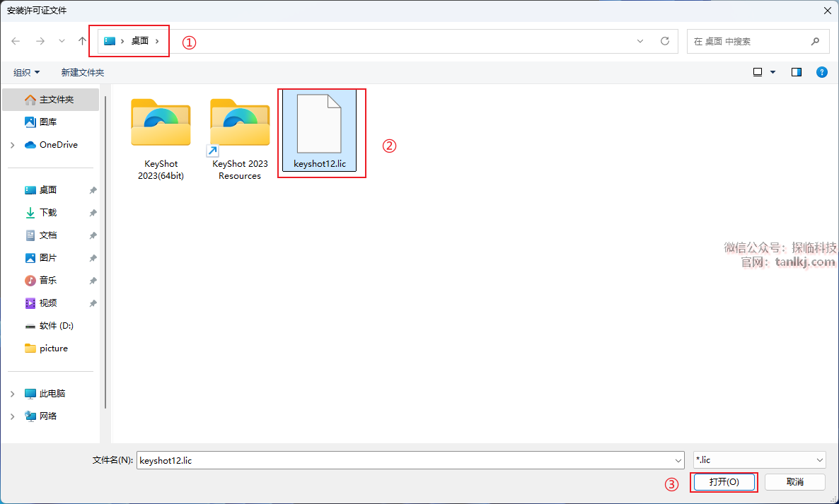Image resolution: width=839 pixels, height=504 pixels.
Task: Click 新建文件夹 button
Action: 82,72
